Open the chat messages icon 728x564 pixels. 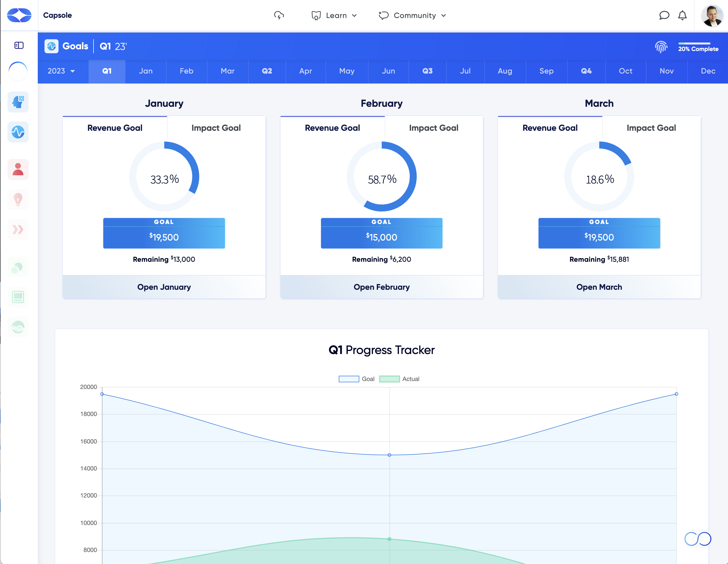pos(664,15)
